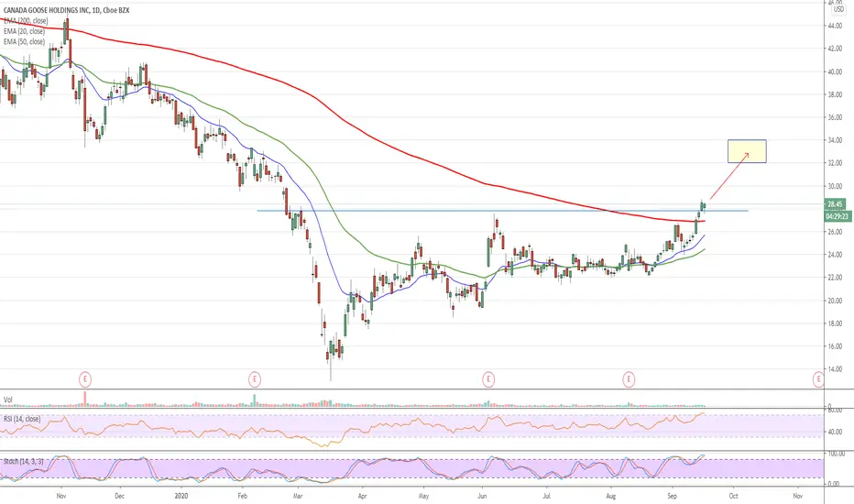Click the 24.00 price axis label
This screenshot has width=854, height=504.
(x=835, y=255)
